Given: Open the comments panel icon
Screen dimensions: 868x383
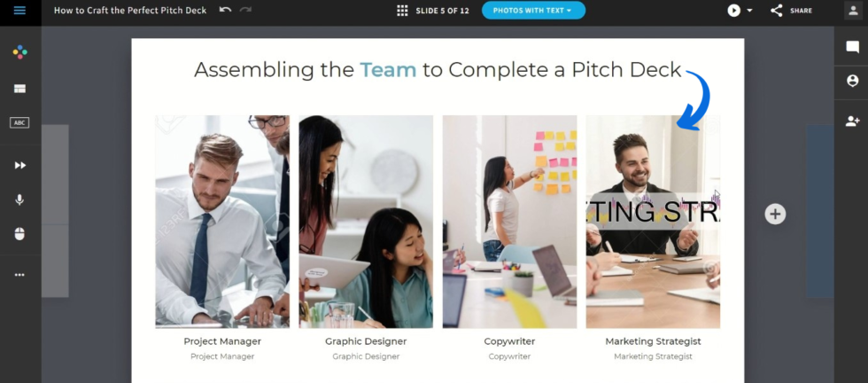Looking at the screenshot, I should [852, 48].
